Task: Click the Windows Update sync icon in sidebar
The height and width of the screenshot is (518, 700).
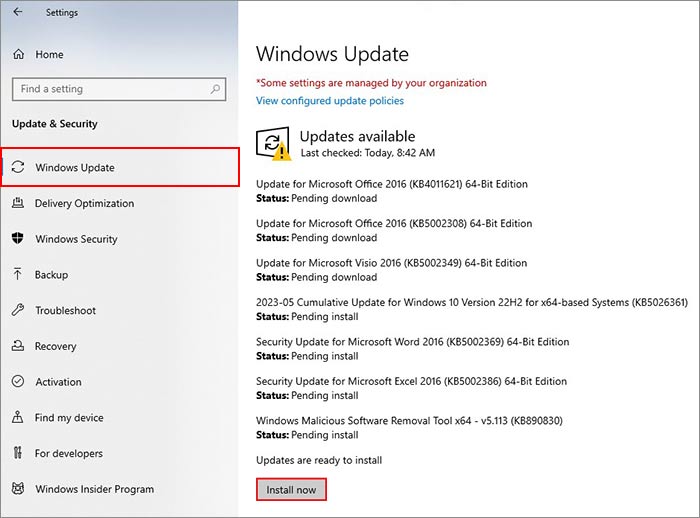Action: [x=18, y=167]
